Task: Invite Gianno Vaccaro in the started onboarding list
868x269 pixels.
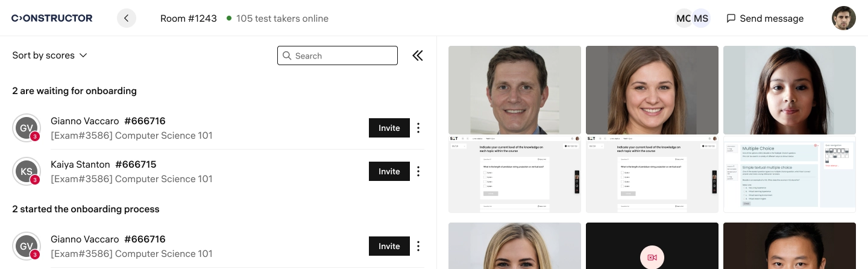Action: tap(389, 246)
